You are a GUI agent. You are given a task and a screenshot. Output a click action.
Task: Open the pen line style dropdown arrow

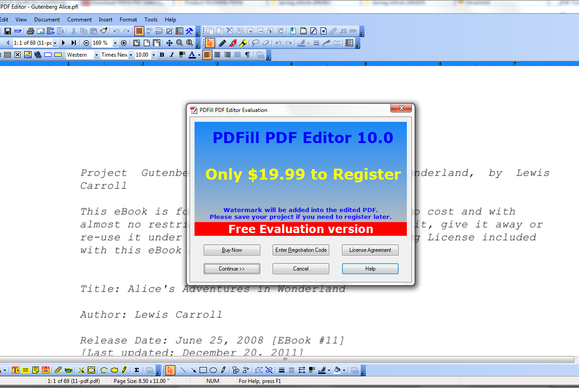click(329, 370)
